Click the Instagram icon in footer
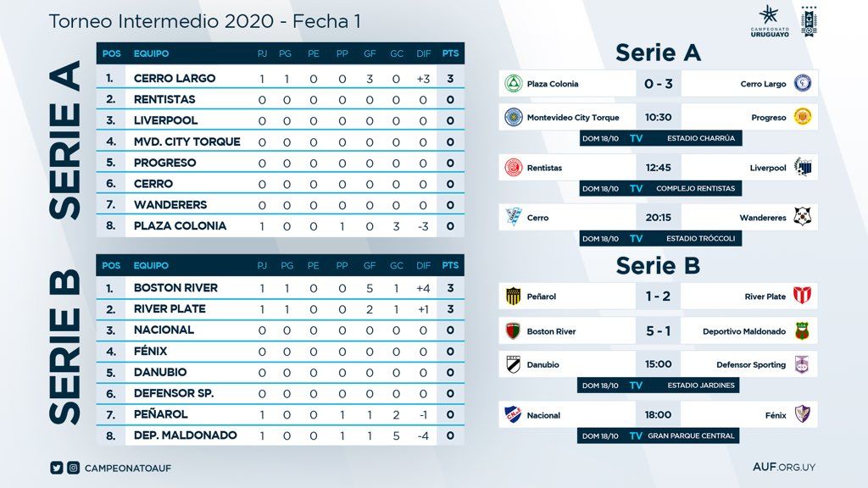This screenshot has height=488, width=868. tap(74, 468)
